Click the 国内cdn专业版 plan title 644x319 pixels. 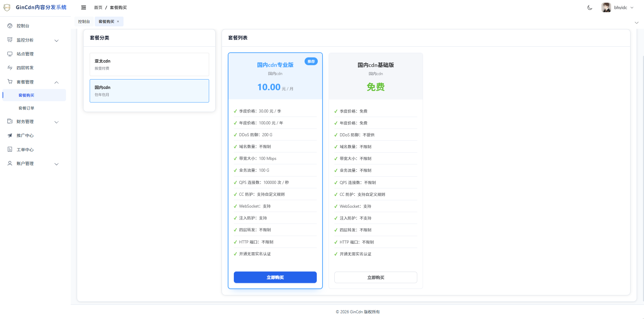point(275,65)
